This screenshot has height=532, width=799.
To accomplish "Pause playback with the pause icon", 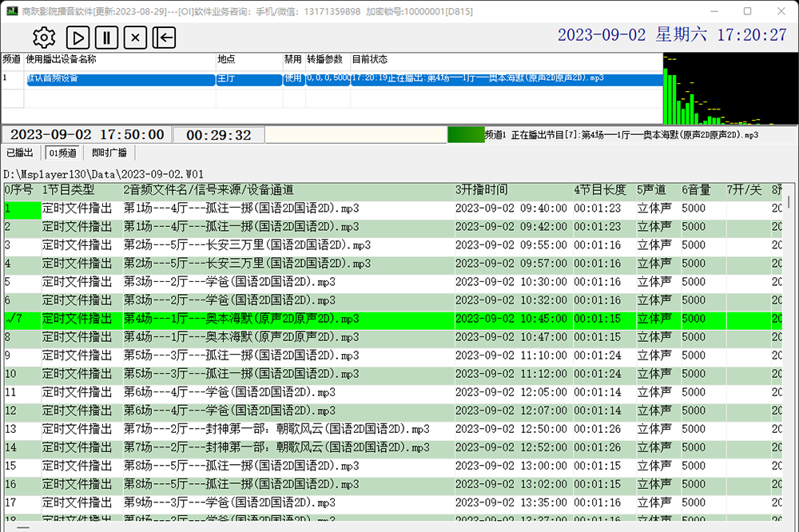I will click(x=106, y=38).
